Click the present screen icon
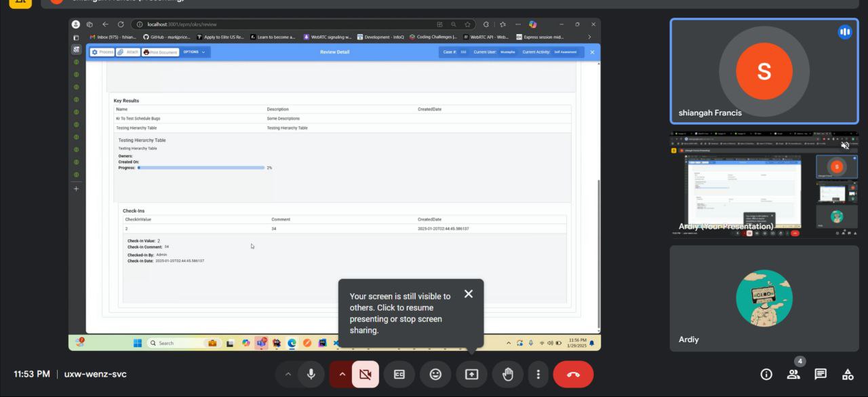Viewport: 868px width, 397px height. [x=471, y=374]
